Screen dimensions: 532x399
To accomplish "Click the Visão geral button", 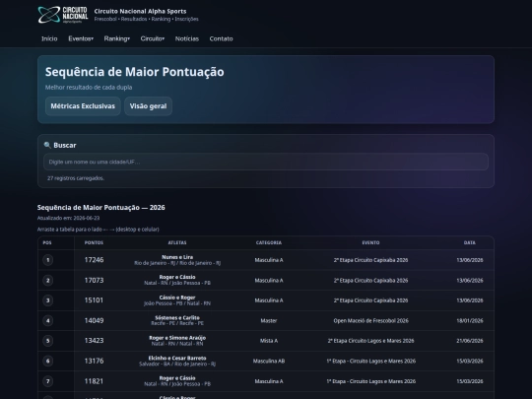I will 148,106.
